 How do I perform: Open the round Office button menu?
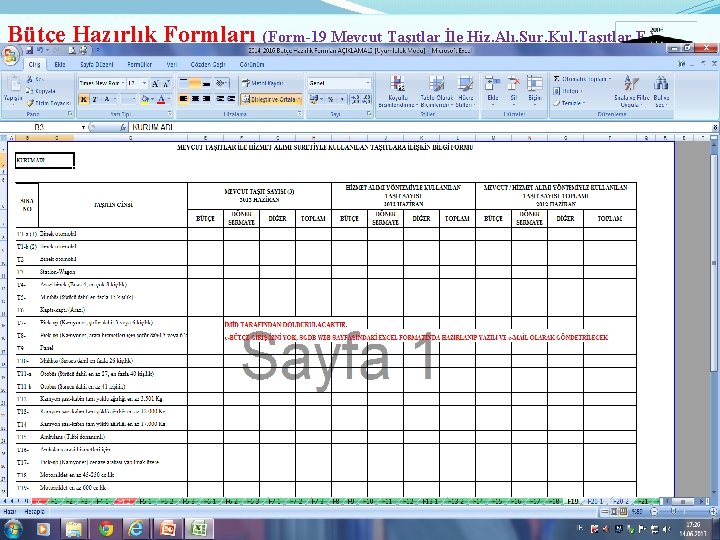click(10, 56)
